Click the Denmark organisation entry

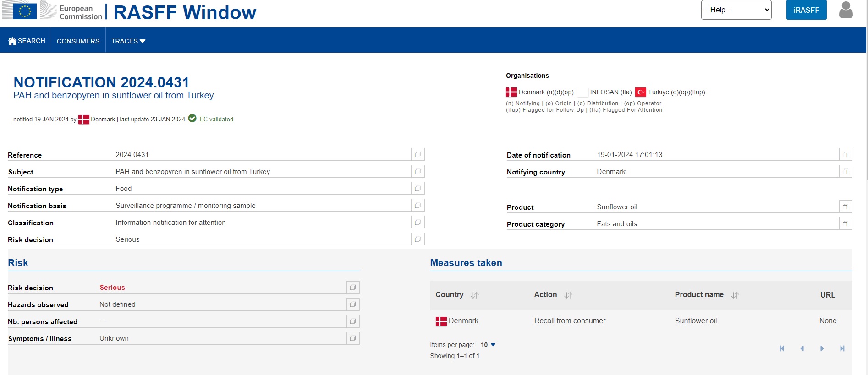click(x=540, y=92)
